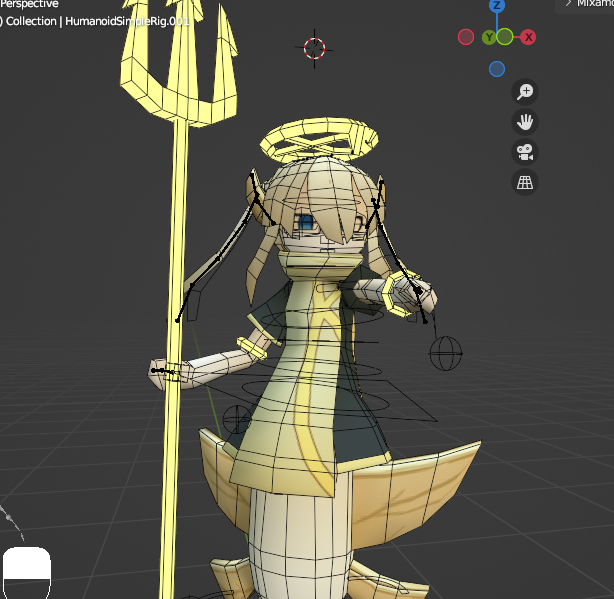The width and height of the screenshot is (614, 599).
Task: Click the pan view hand icon
Action: (525, 122)
